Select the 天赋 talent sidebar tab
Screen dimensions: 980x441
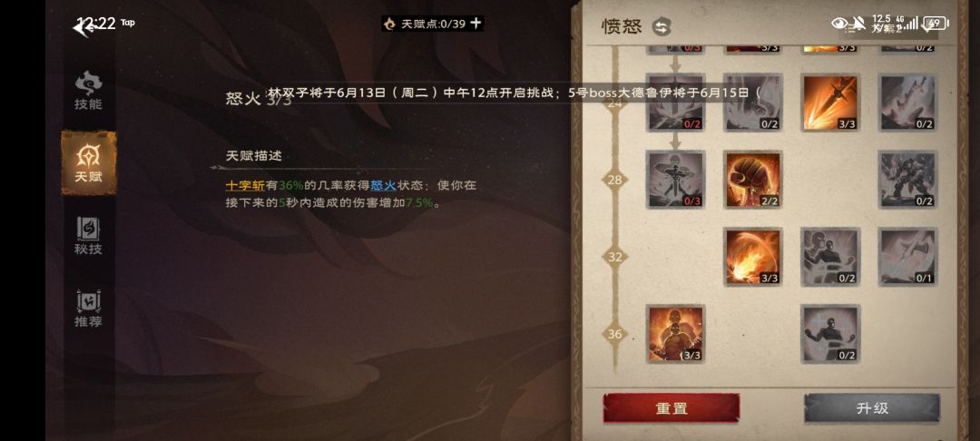88,163
